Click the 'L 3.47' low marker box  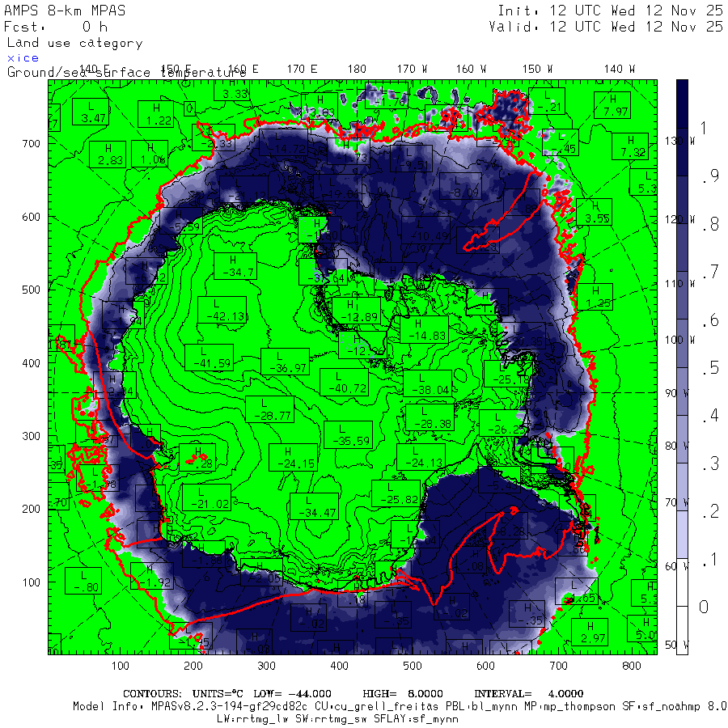91,112
